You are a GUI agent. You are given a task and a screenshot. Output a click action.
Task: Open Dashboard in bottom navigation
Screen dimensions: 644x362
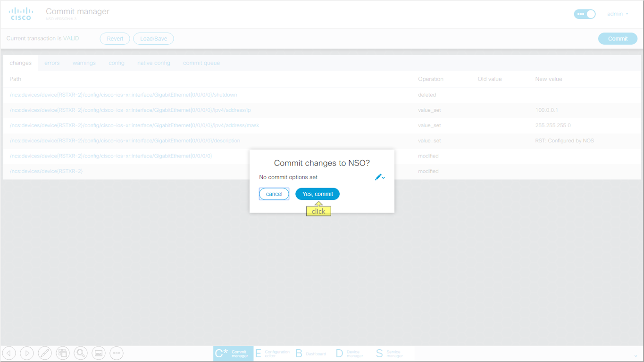point(311,354)
